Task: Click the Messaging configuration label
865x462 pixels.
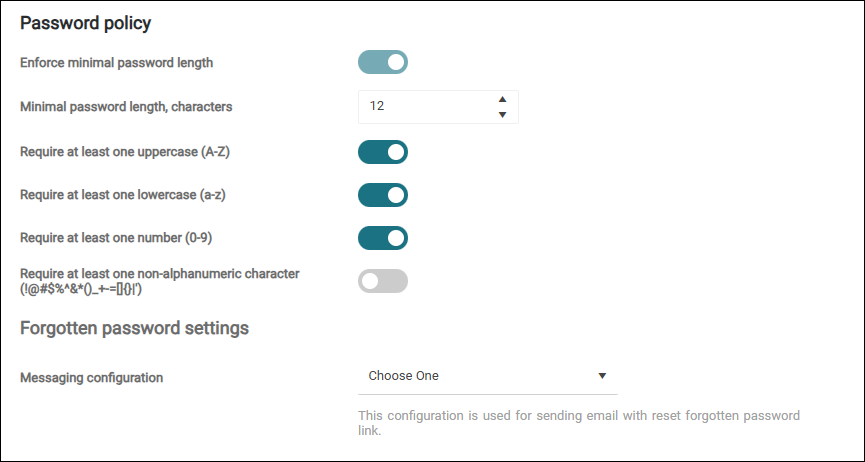Action: point(91,378)
